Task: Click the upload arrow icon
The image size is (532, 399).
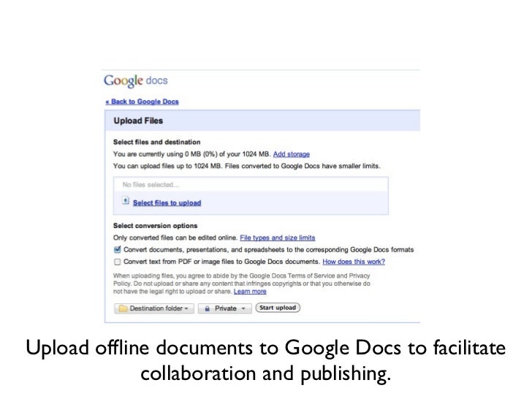Action: [x=126, y=201]
